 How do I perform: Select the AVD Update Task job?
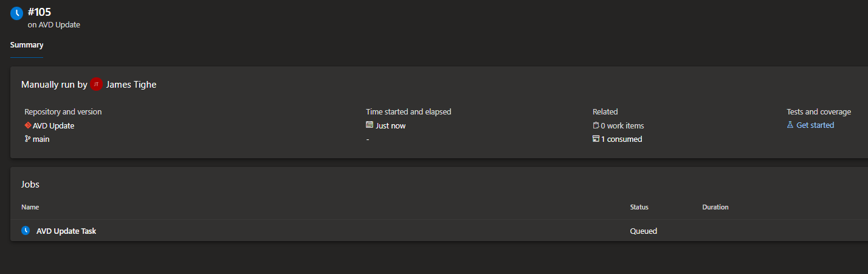point(66,231)
